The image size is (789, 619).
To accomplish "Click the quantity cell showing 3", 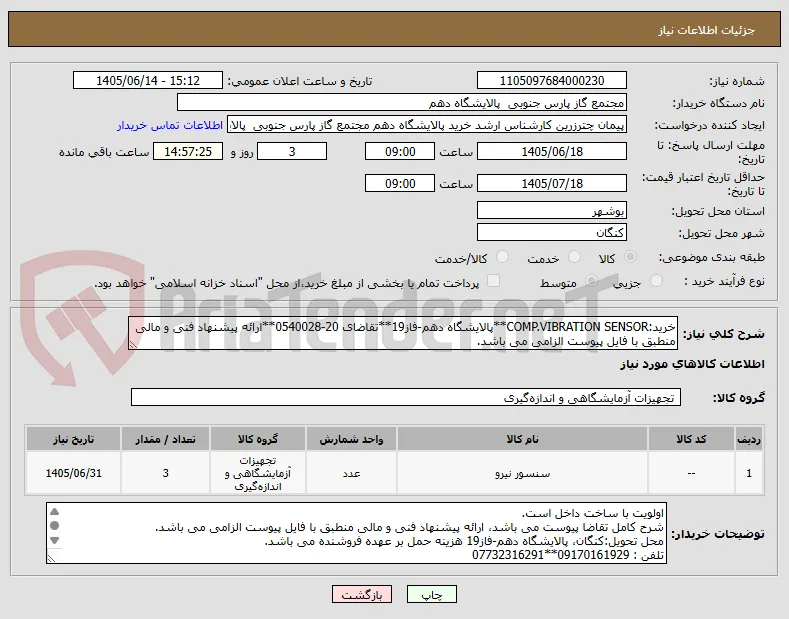I will coord(166,474).
